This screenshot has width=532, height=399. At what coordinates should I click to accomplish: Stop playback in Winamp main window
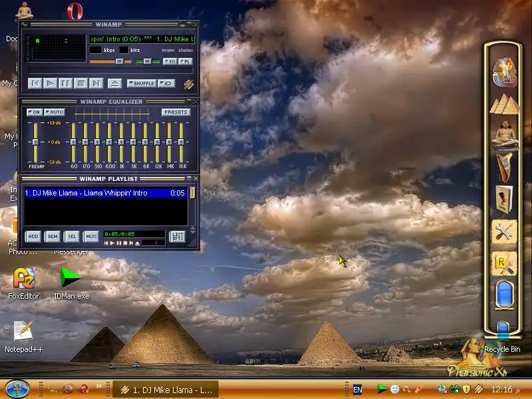point(80,83)
